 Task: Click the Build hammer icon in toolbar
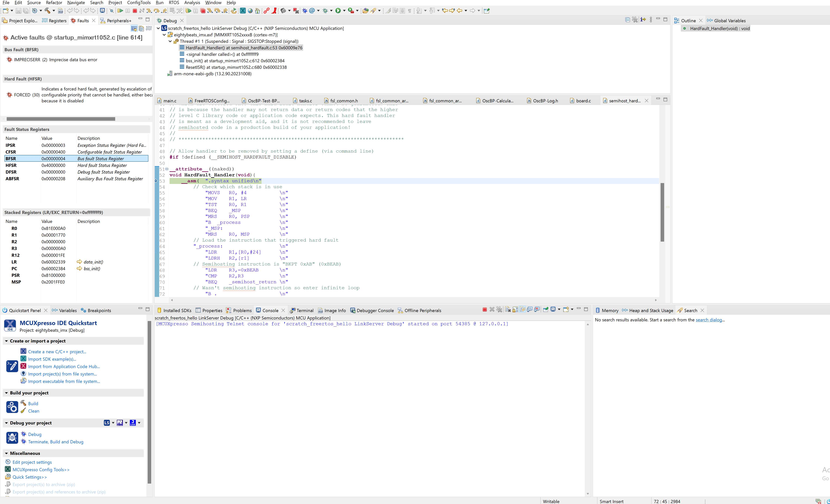click(x=47, y=11)
